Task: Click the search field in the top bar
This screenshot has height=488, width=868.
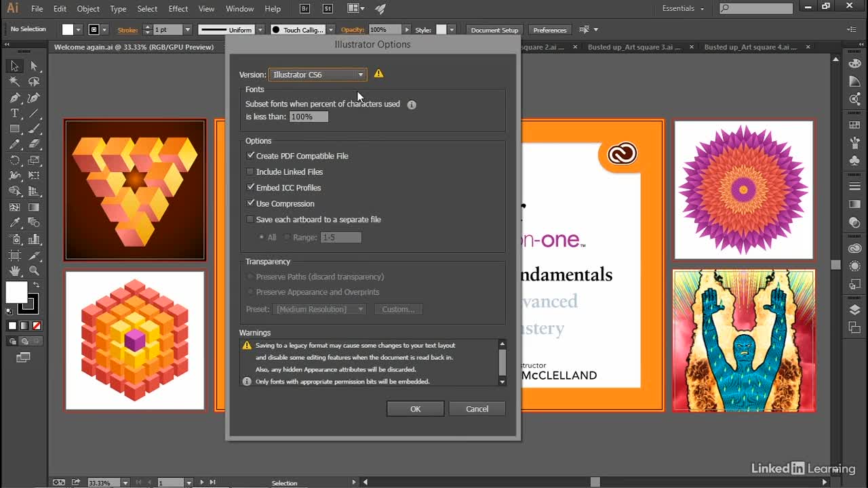Action: (756, 9)
